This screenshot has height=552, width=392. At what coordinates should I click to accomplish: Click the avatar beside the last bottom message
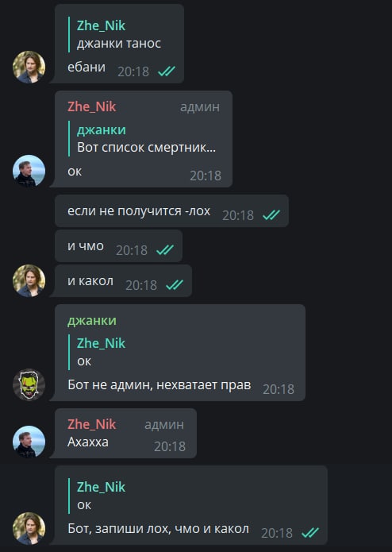click(x=29, y=528)
